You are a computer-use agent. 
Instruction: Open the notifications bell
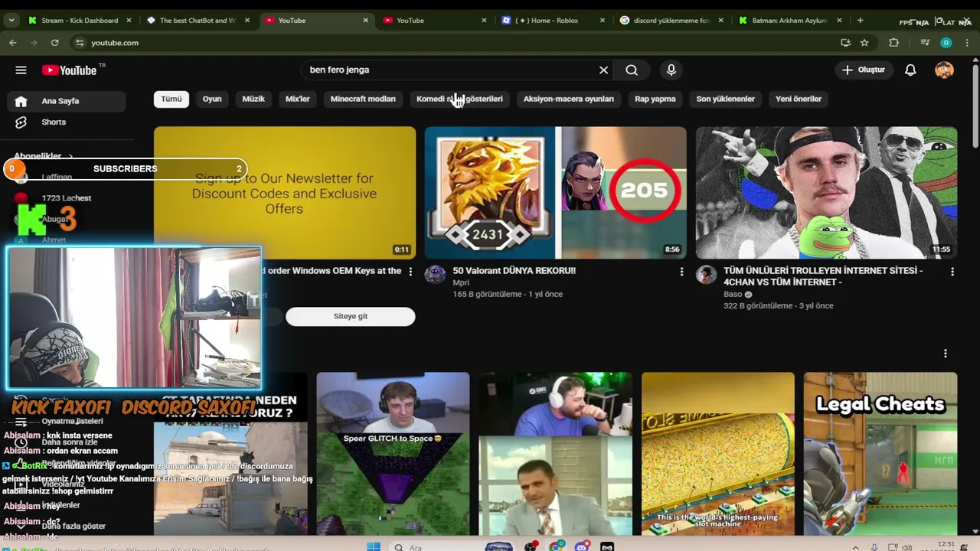point(910,70)
